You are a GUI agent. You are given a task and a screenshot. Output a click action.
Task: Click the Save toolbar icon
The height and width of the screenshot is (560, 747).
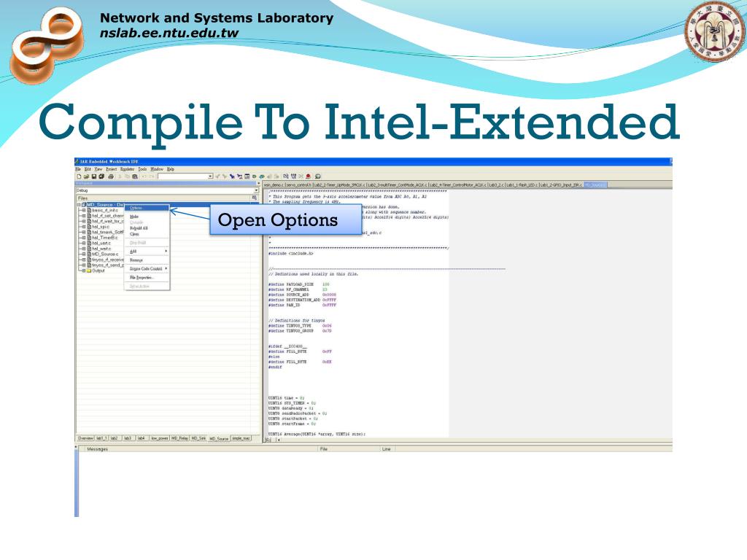point(94,176)
